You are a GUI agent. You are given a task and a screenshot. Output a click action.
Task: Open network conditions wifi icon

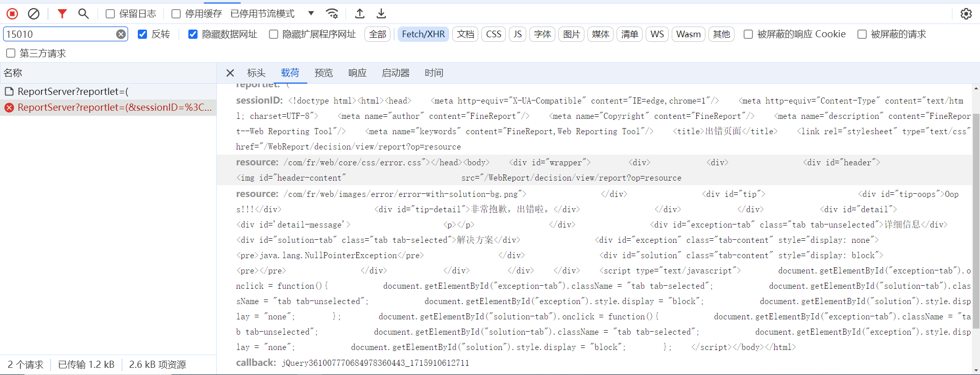pos(332,14)
